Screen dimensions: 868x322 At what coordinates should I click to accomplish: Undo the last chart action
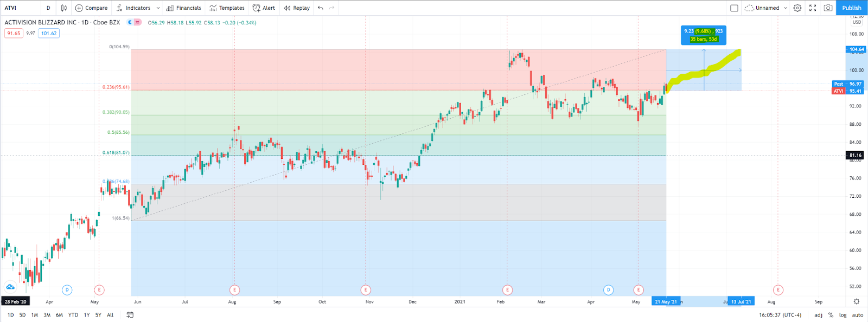(x=321, y=8)
